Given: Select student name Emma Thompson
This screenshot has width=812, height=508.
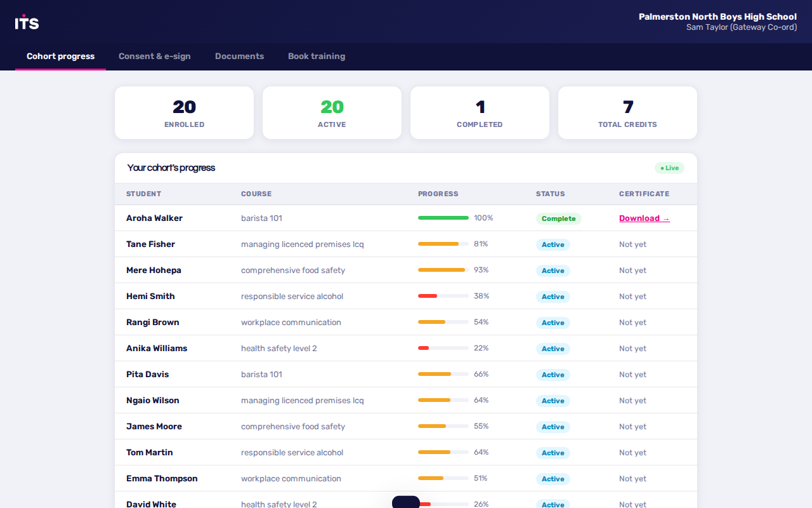Looking at the screenshot, I should (x=162, y=479).
